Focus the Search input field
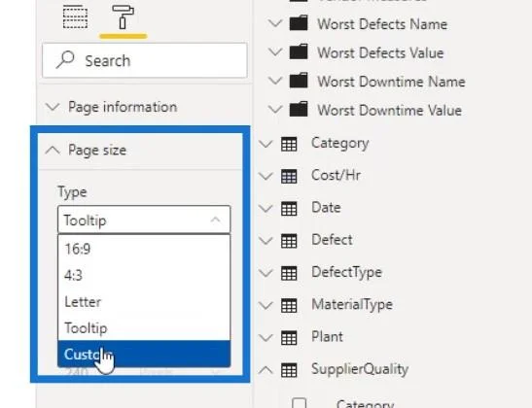532x408 pixels. tap(145, 60)
